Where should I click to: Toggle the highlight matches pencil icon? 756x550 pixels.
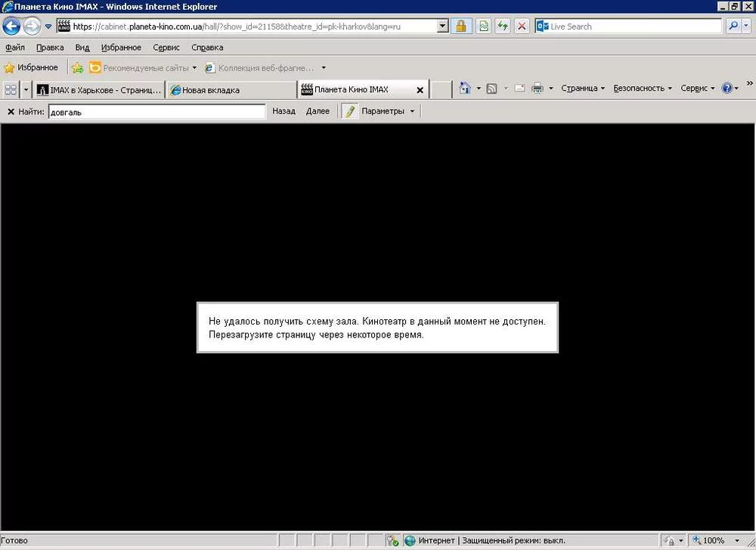[350, 111]
